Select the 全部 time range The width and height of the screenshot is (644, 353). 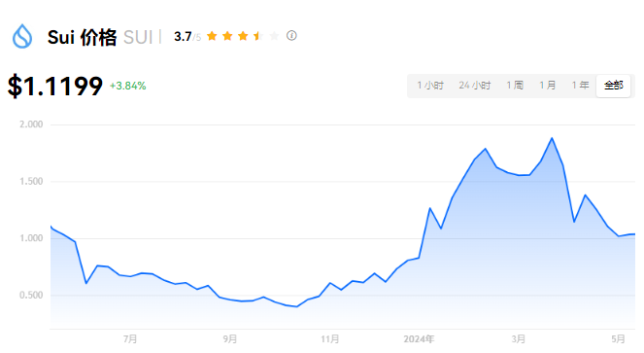614,86
